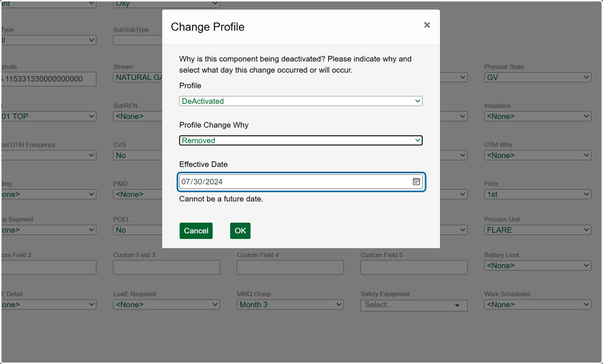Open the calendar picker in Effective Date

click(x=416, y=182)
